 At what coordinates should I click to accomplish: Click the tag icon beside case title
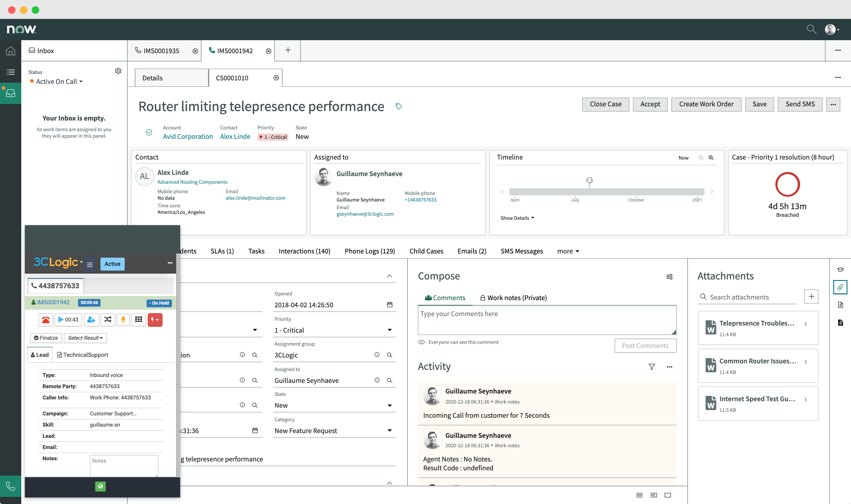coord(399,106)
